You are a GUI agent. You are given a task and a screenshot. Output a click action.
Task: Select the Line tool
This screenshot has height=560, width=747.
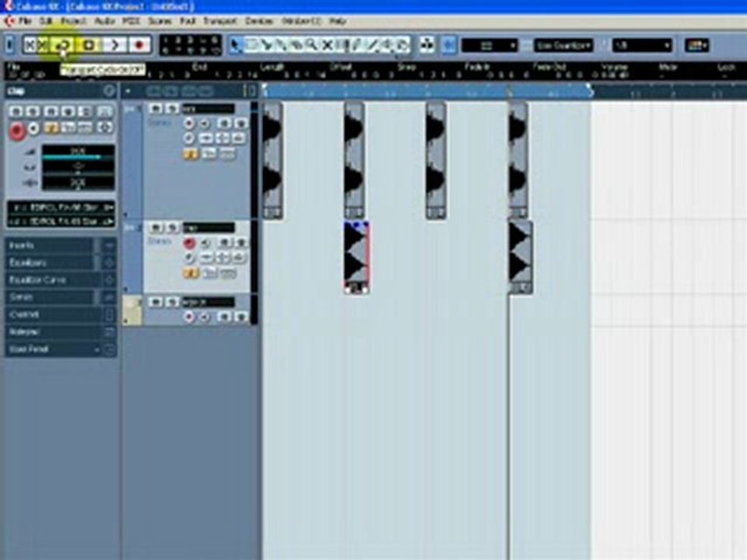373,45
